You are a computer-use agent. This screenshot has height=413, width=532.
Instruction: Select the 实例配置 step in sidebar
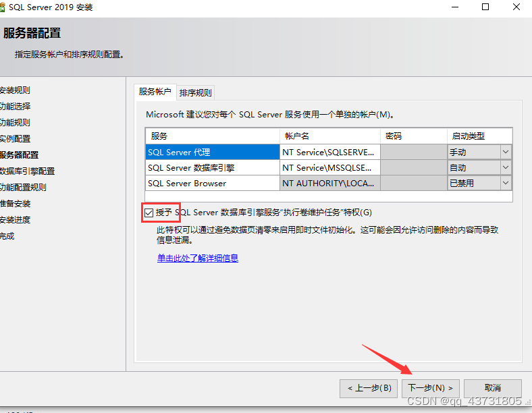[x=15, y=139]
